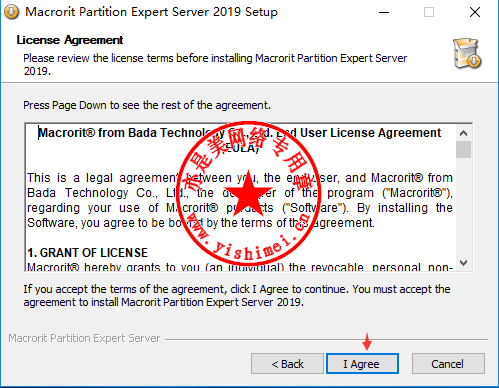499x388 pixels.
Task: Click the scroll up arrow of the license text
Action: point(463,133)
